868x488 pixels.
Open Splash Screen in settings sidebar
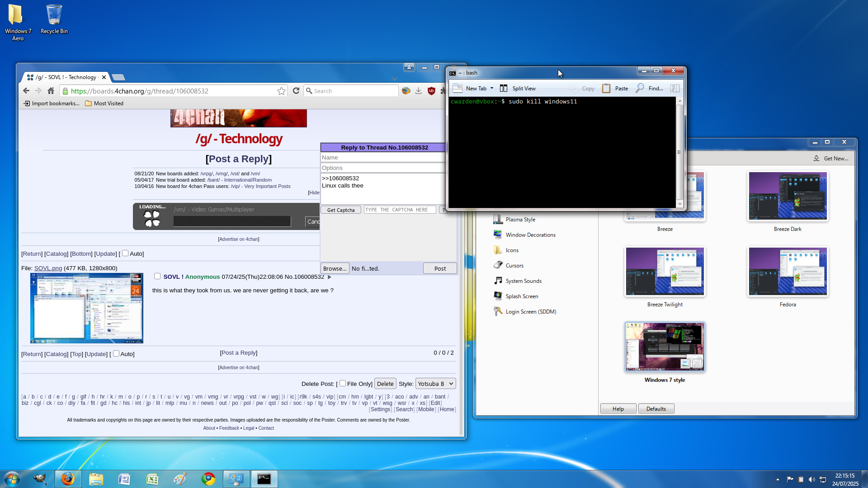(x=516, y=296)
